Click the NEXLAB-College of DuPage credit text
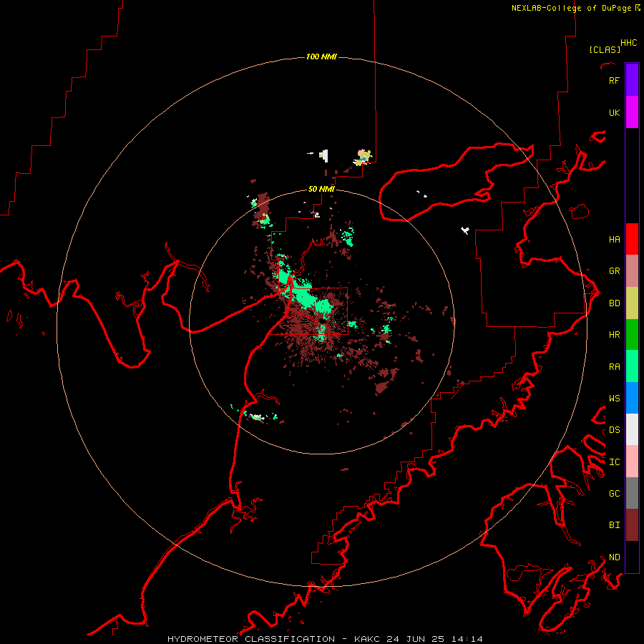This screenshot has height=644, width=644. pos(575,8)
